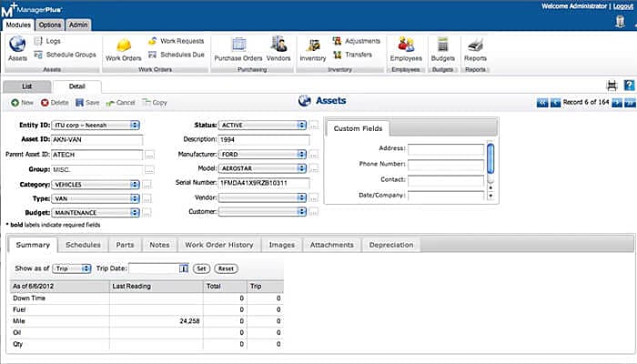Click the building icon under Logout
637x364 pixels.
pos(620,21)
